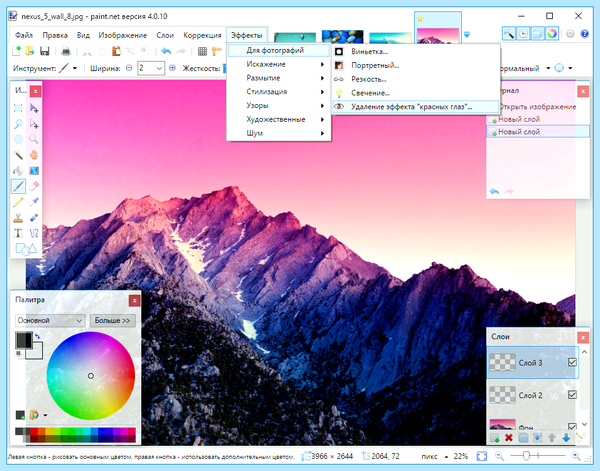Screen dimensions: 600x471
Task: Expand the Стилизация submenu
Action: (x=279, y=91)
